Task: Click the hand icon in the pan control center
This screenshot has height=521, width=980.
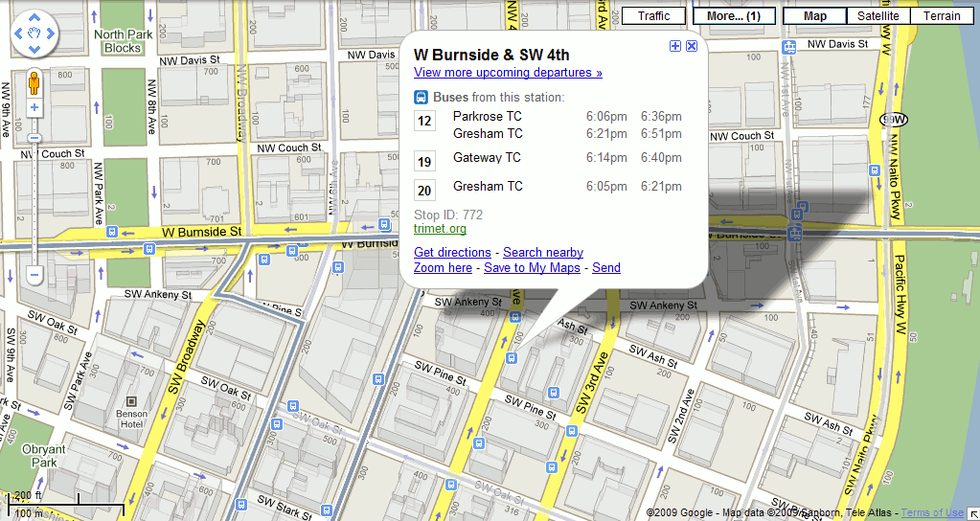Action: coord(34,34)
